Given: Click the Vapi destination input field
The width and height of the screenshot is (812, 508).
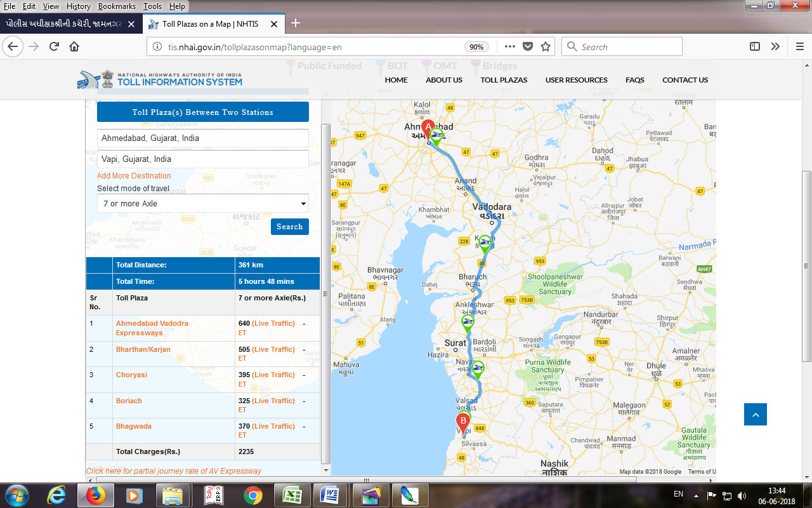Looking at the screenshot, I should pyautogui.click(x=202, y=159).
